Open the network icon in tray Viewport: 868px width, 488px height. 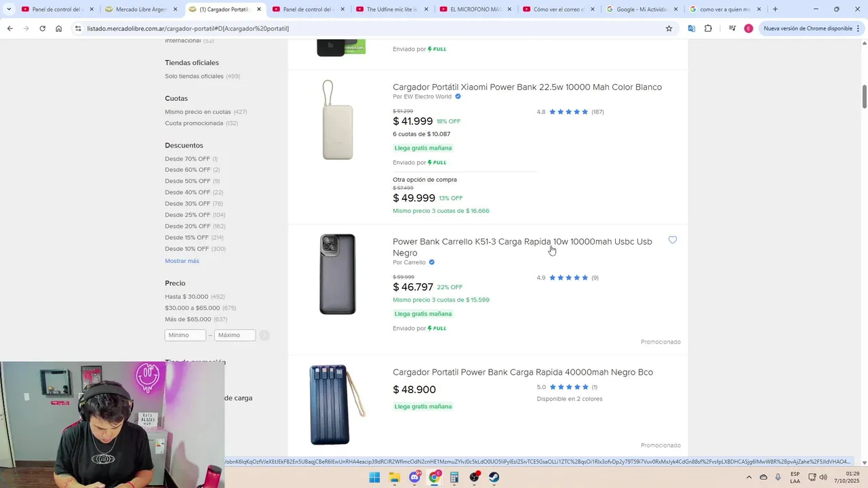point(812,477)
